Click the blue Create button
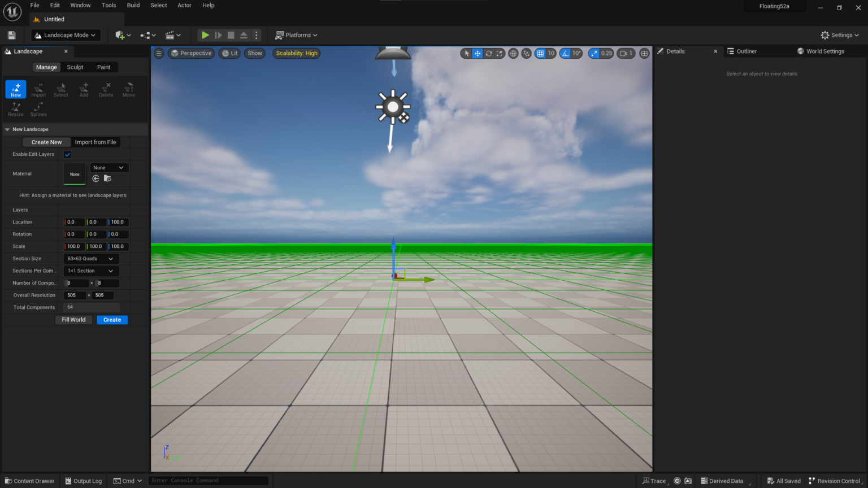The width and height of the screenshot is (868, 488). click(112, 320)
